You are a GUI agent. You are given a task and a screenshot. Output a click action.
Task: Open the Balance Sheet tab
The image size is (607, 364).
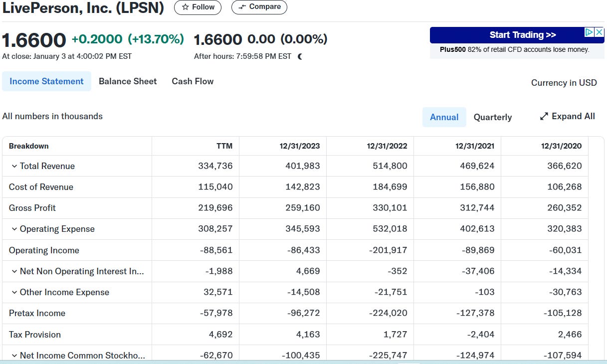tap(128, 81)
